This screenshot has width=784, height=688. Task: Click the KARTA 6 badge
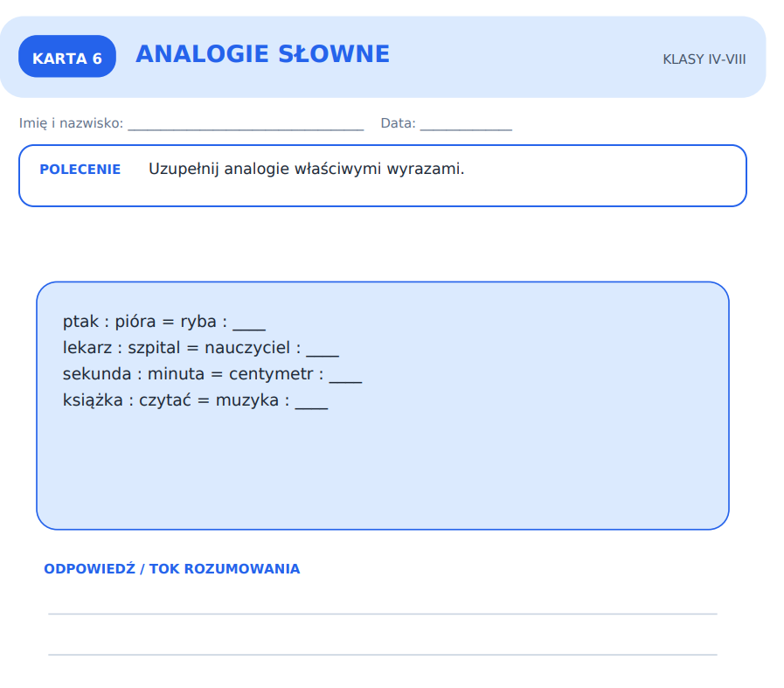[67, 56]
